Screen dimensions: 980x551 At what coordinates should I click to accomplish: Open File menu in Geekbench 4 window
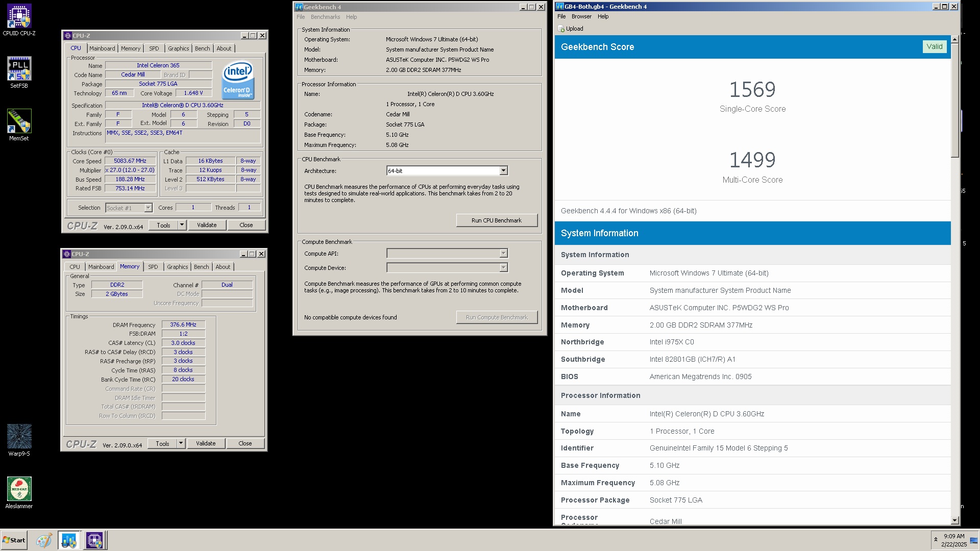pos(301,17)
